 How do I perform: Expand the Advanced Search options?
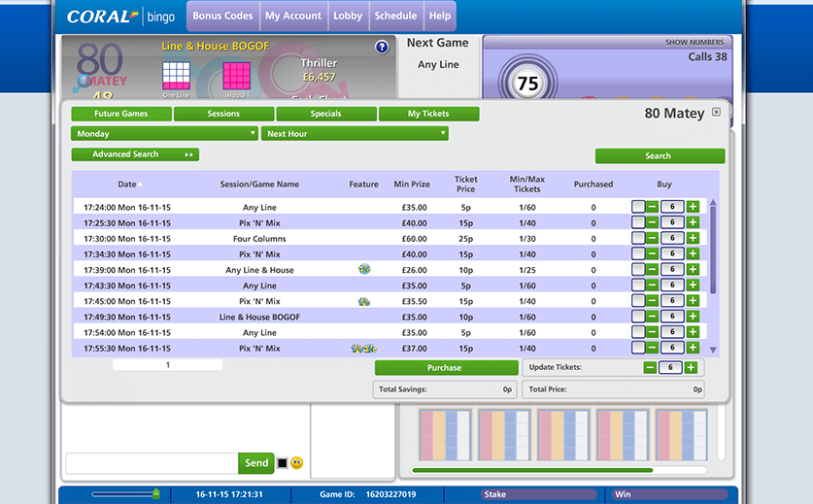(135, 154)
